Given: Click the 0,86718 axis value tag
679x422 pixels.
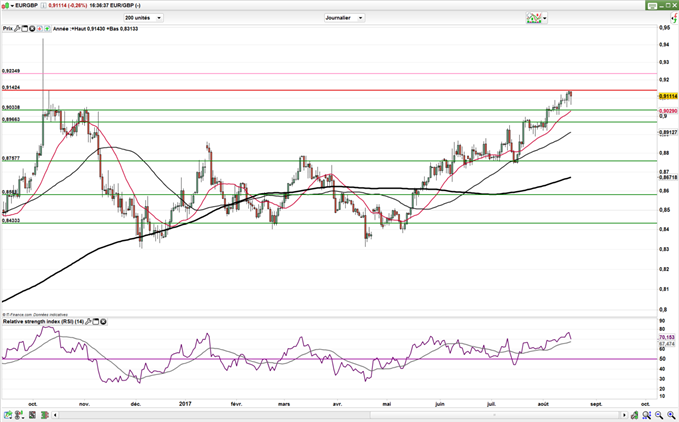Looking at the screenshot, I should pos(668,177).
